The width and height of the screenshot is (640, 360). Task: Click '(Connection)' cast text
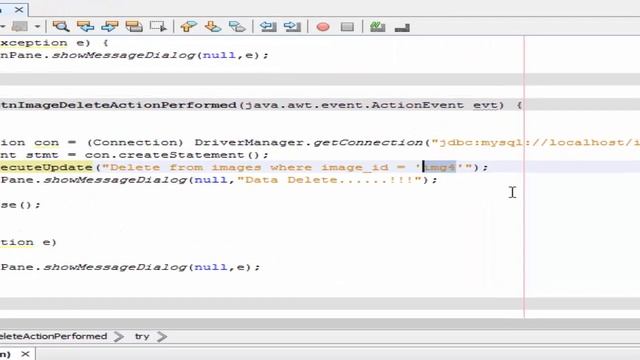pos(136,142)
